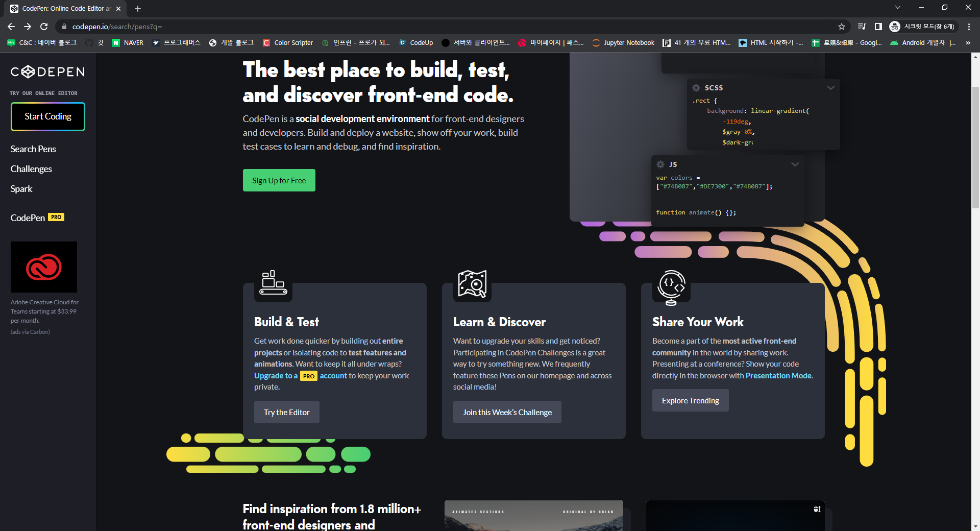This screenshot has width=980, height=531.
Task: Open the 인프런 bookmark
Action: pos(356,43)
